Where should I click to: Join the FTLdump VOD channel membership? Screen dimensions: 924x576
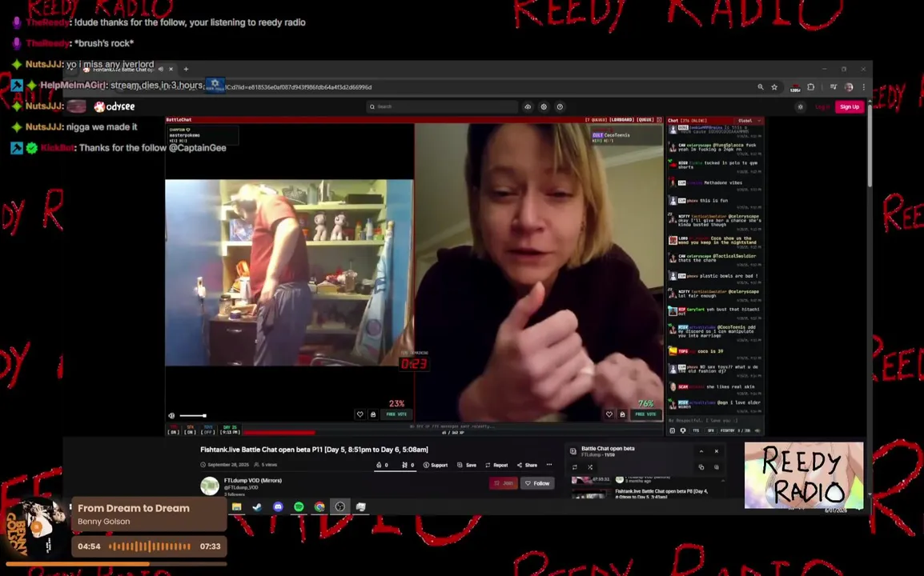pos(504,483)
